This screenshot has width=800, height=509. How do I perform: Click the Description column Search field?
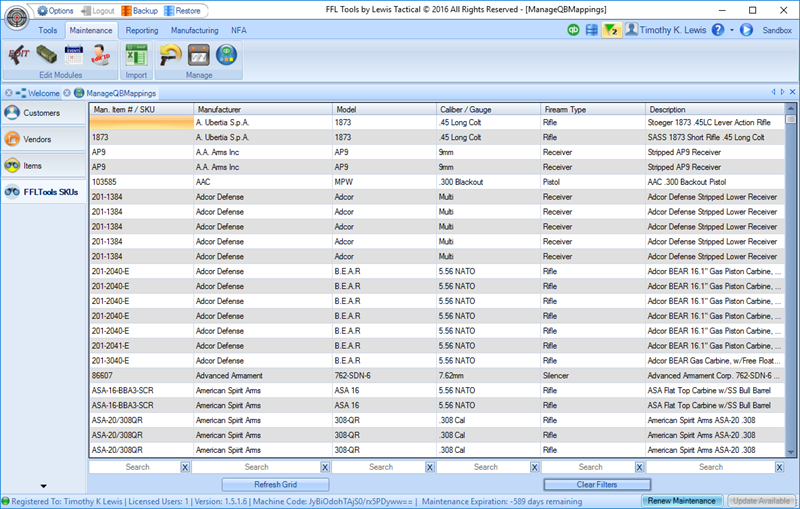(x=711, y=467)
